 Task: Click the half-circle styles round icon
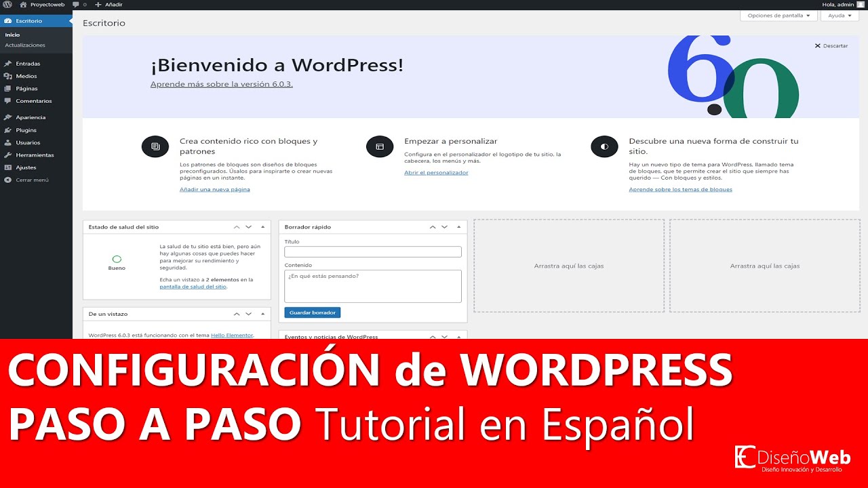click(604, 146)
